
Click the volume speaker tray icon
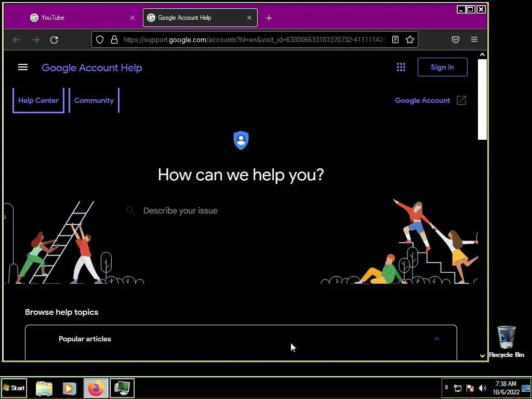click(483, 388)
